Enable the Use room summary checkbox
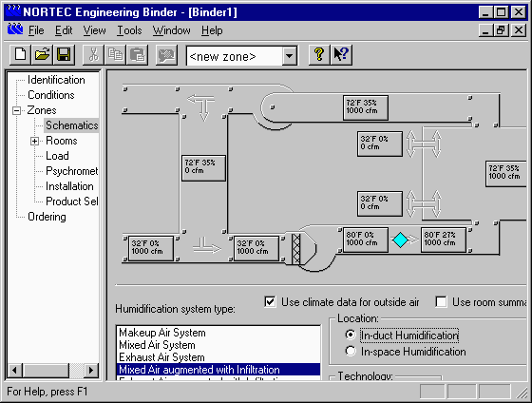532x403 pixels. point(441,302)
